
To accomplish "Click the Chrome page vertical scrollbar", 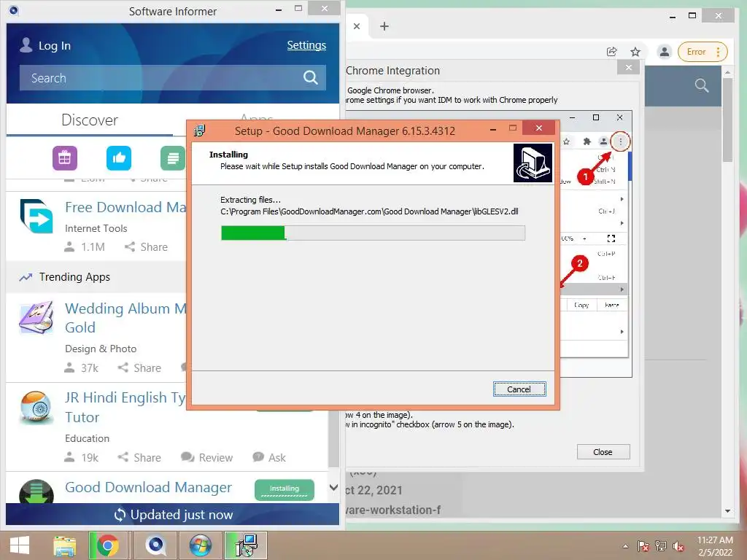I will [x=727, y=120].
